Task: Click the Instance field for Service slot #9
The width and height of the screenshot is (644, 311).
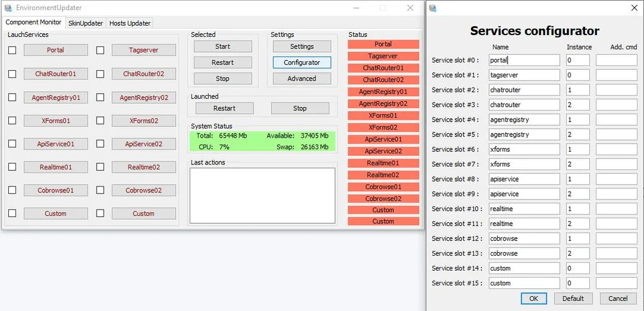Action: point(578,194)
